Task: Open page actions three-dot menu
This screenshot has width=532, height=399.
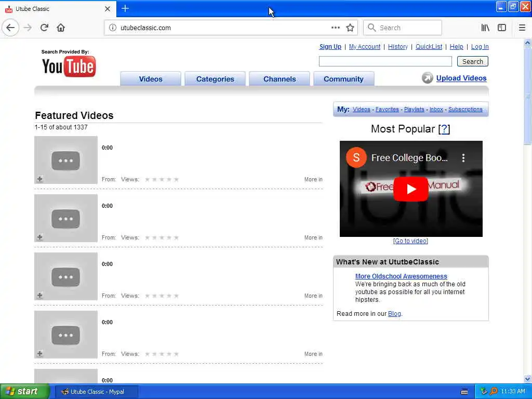Action: pyautogui.click(x=335, y=28)
